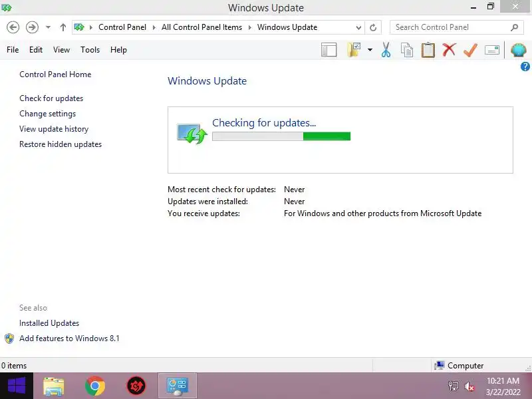Open Change settings link
This screenshot has height=399, width=532.
click(x=47, y=113)
